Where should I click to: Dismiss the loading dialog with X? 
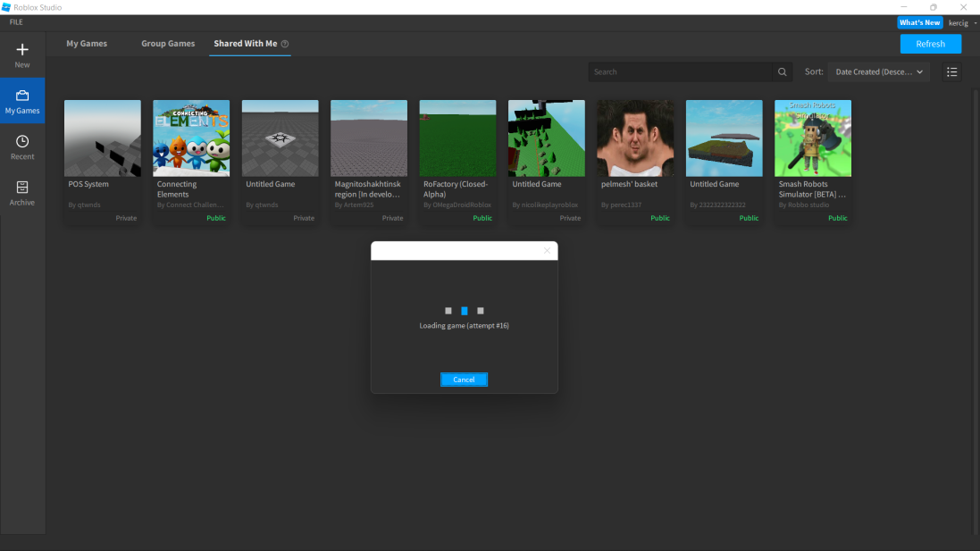click(x=547, y=251)
